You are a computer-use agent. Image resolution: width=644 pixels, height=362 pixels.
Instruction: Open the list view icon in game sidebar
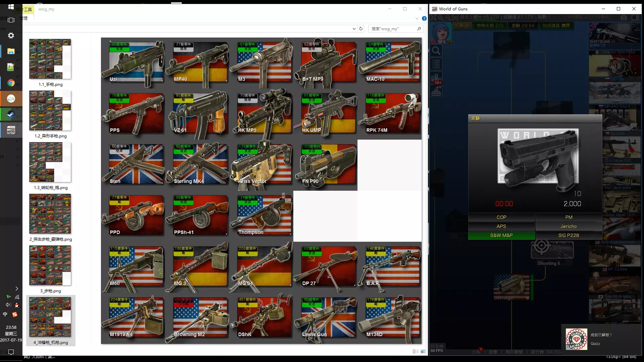click(x=436, y=64)
